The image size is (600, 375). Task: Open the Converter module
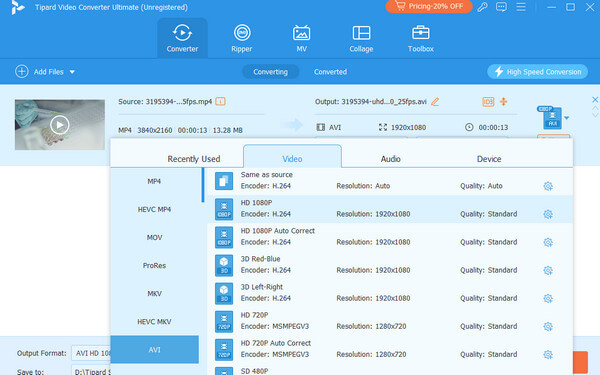point(182,38)
